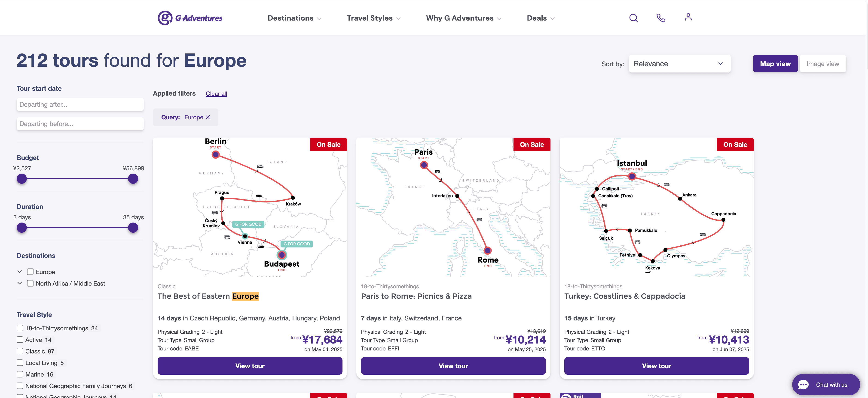This screenshot has width=868, height=398.
Task: Click the Clear all filters link
Action: click(216, 93)
